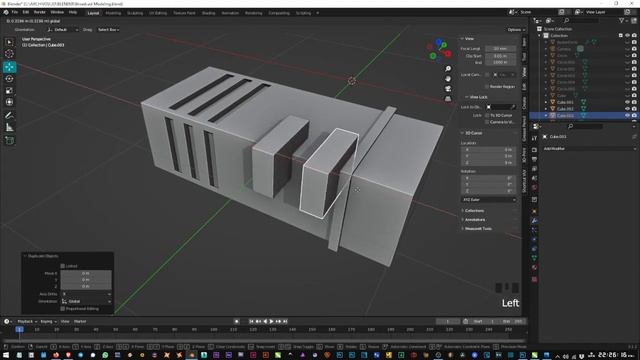Screen dimensions: 640x360
Task: Open the Edit menu
Action: [x=26, y=12]
